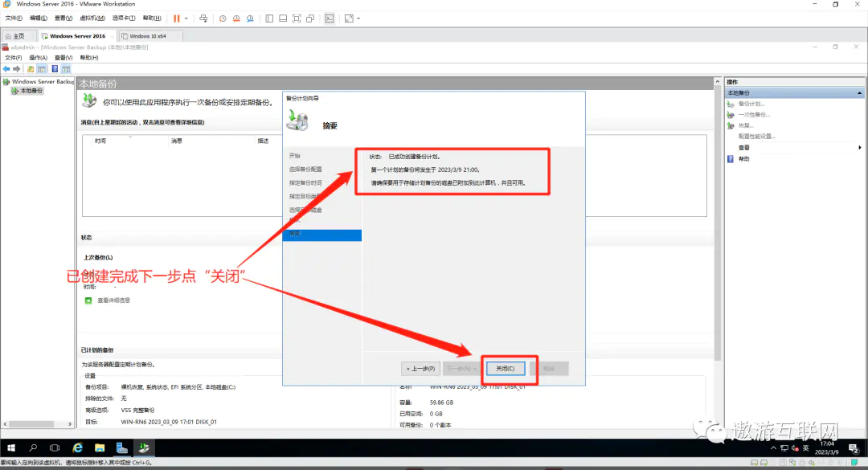
Task: Open Server Manager taskbar icon
Action: (x=122, y=448)
